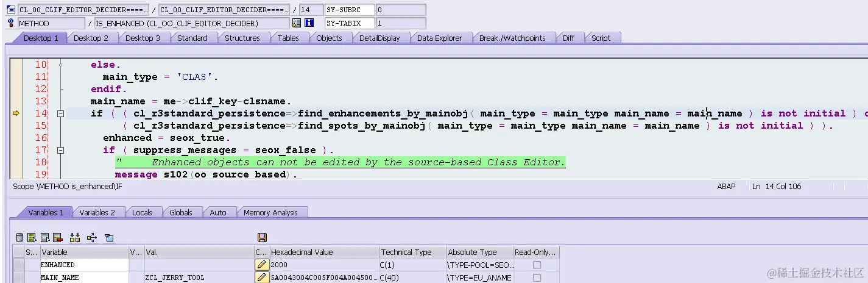Click the Val. column header

point(199,252)
